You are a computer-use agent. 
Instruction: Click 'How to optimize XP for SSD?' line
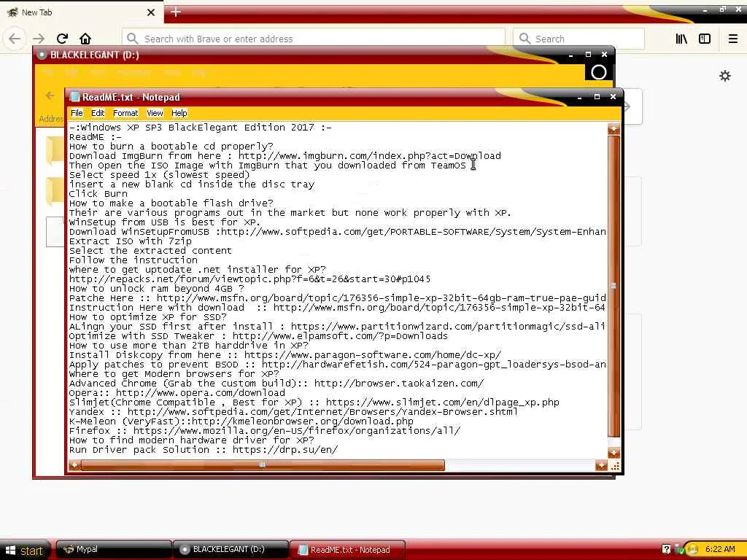click(x=147, y=317)
